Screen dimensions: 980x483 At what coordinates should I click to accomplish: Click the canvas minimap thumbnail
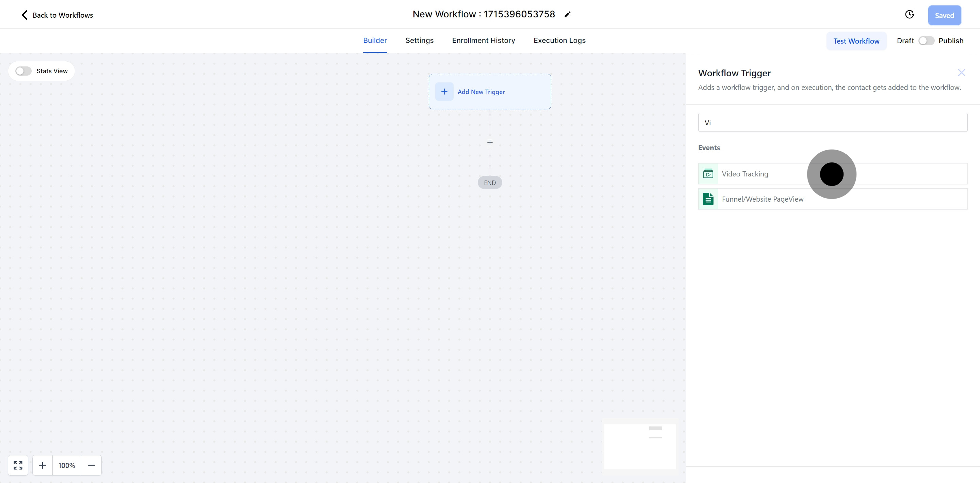point(640,447)
